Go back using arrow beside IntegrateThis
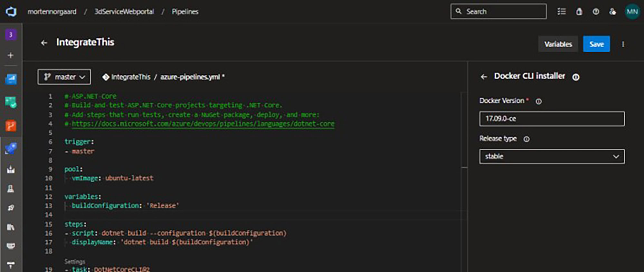This screenshot has width=644, height=272. [x=44, y=43]
